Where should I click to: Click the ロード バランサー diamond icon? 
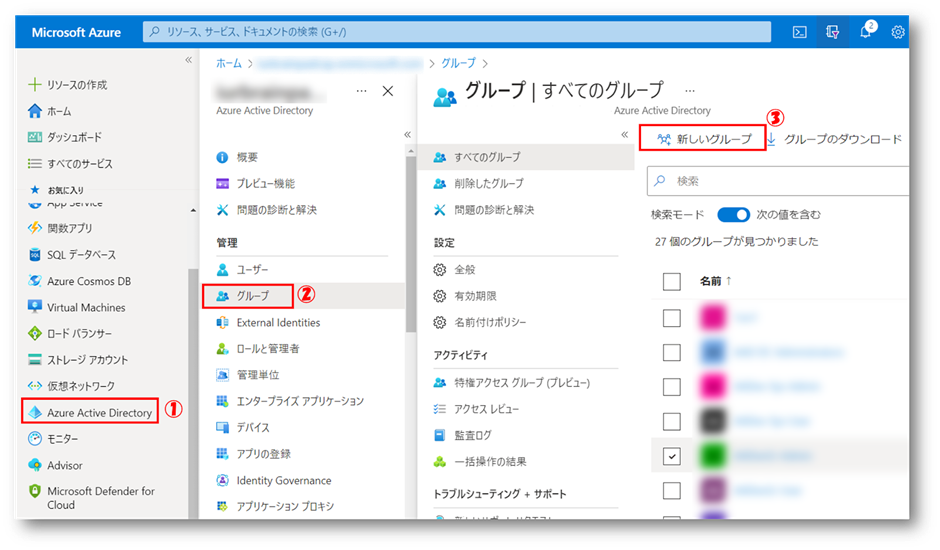click(x=35, y=333)
